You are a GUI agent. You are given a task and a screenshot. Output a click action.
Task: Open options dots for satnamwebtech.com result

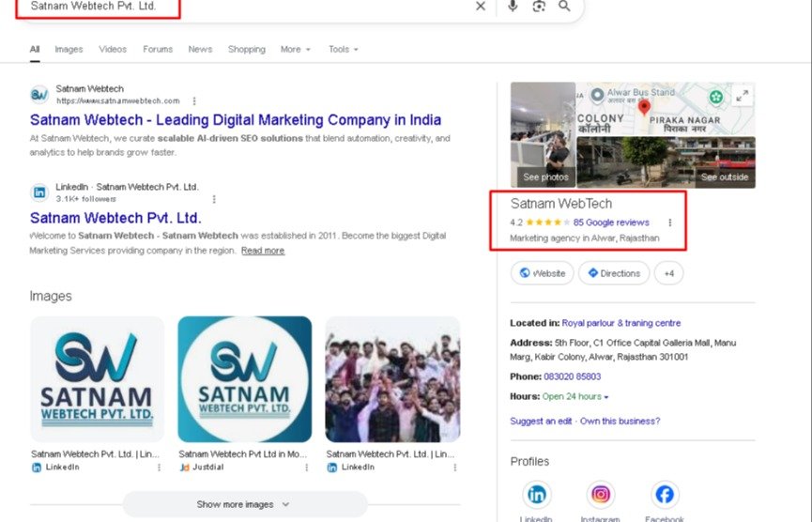coord(194,100)
